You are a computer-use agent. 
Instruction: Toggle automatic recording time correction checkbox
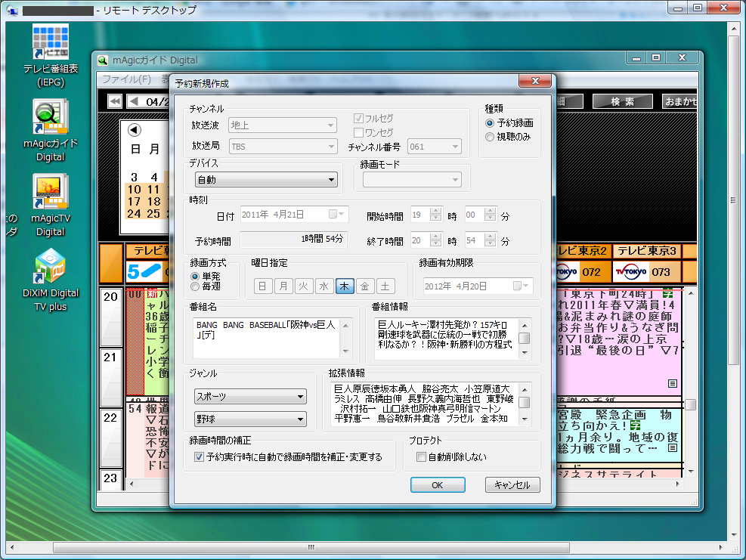(x=200, y=456)
